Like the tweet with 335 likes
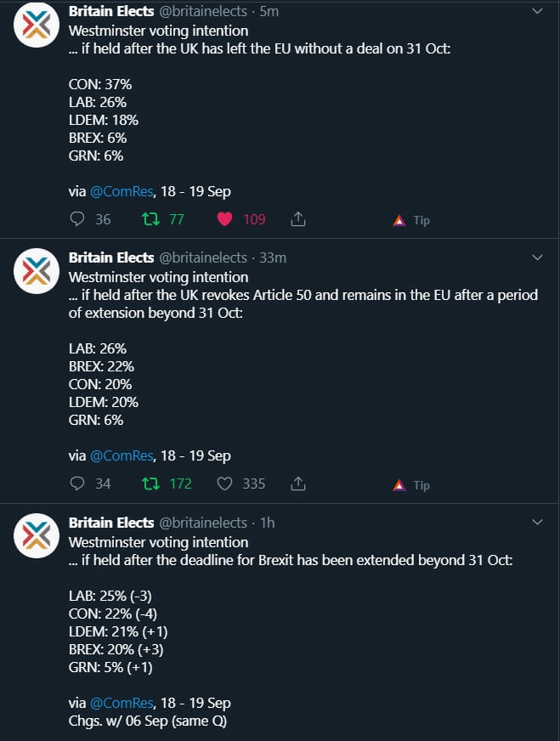Image resolution: width=560 pixels, height=741 pixels. 224,484
